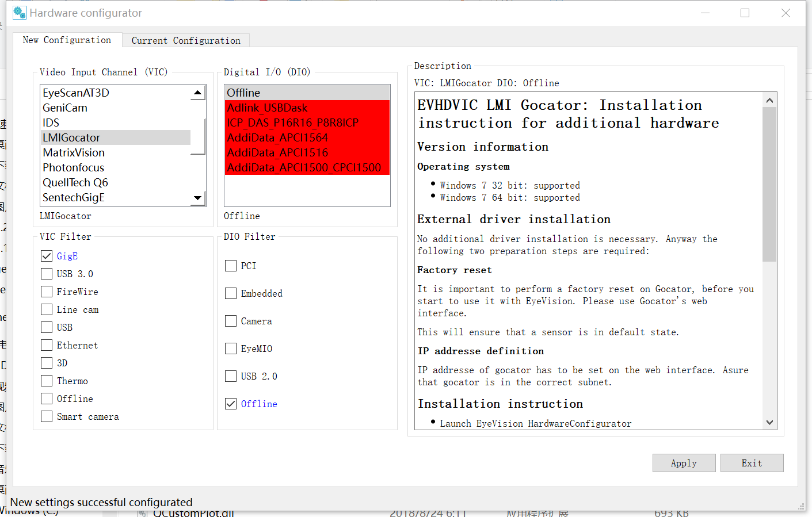Viewport: 812px width, 517px height.
Task: Check the Thermo VIC filter
Action: [x=47, y=381]
